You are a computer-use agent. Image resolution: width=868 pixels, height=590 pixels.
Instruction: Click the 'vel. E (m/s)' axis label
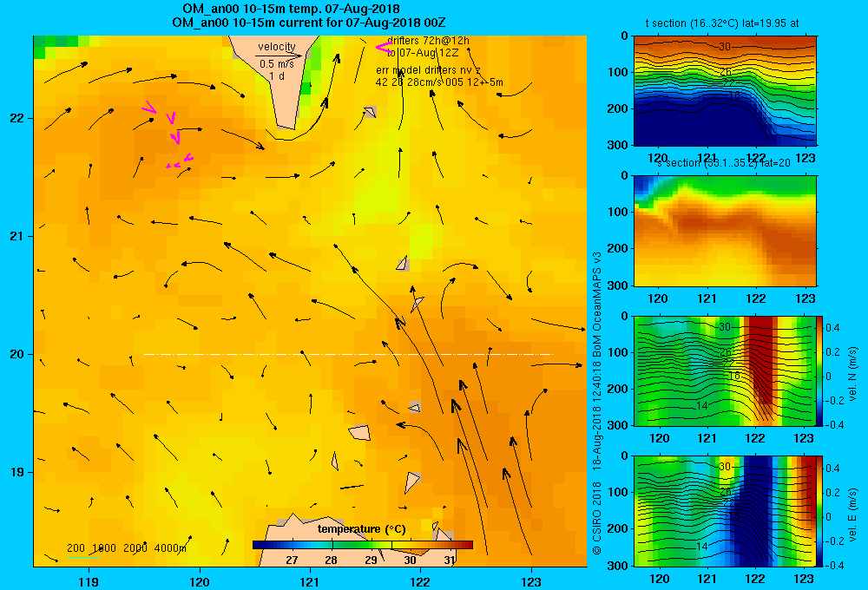coord(852,515)
